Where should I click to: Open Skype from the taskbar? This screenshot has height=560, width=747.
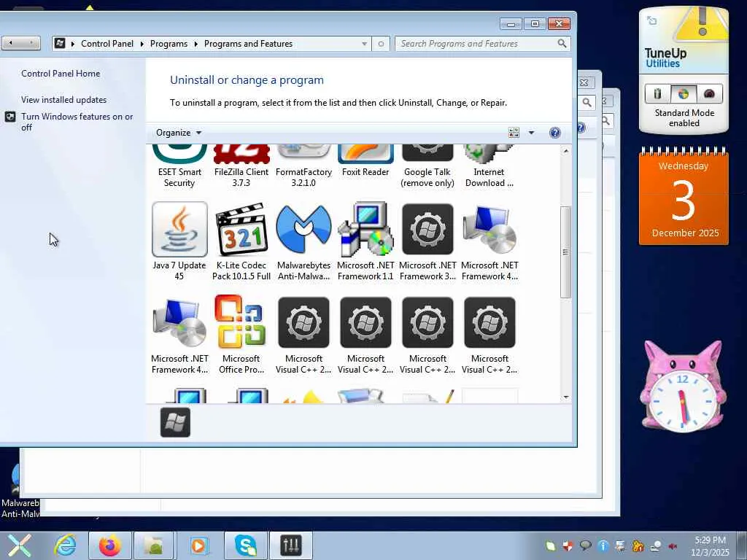246,545
